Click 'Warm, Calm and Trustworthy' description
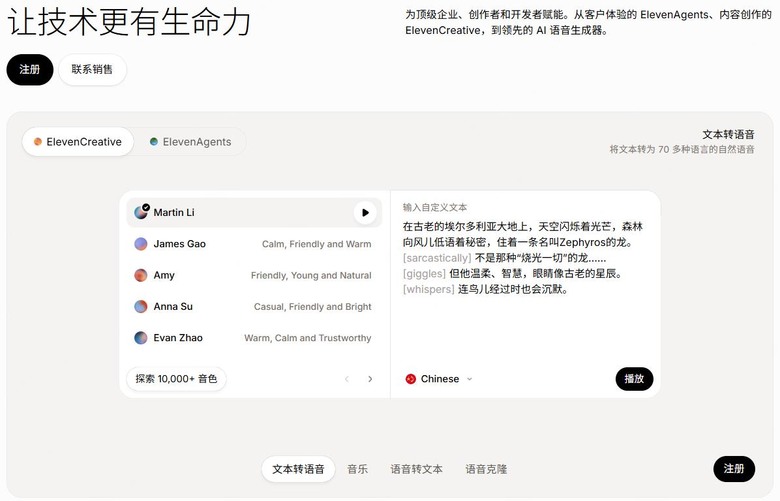780x501 pixels. tap(308, 338)
